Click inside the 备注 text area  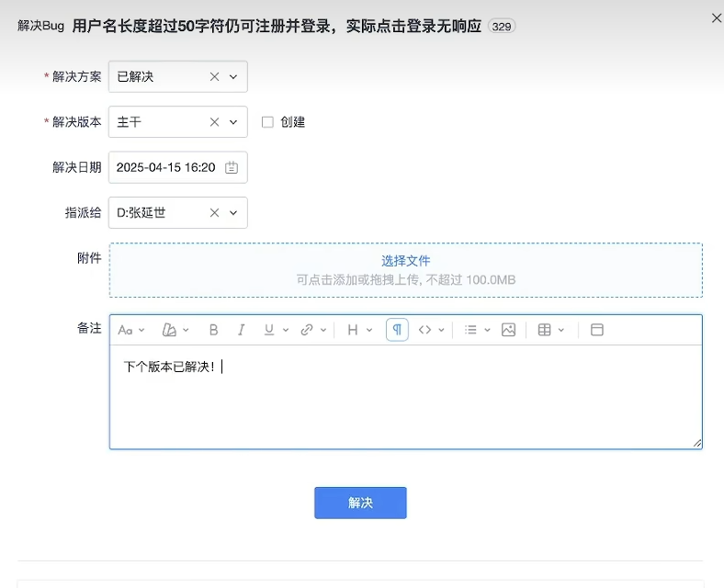click(x=406, y=397)
